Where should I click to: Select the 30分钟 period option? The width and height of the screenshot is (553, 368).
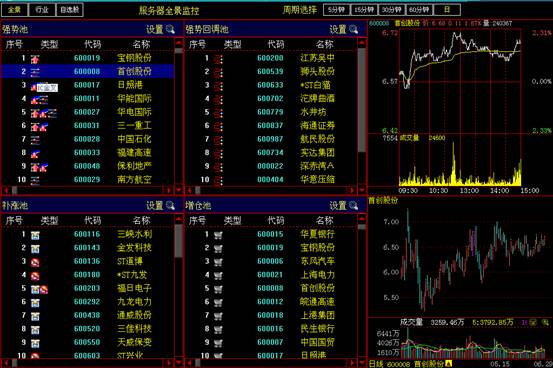tap(391, 10)
